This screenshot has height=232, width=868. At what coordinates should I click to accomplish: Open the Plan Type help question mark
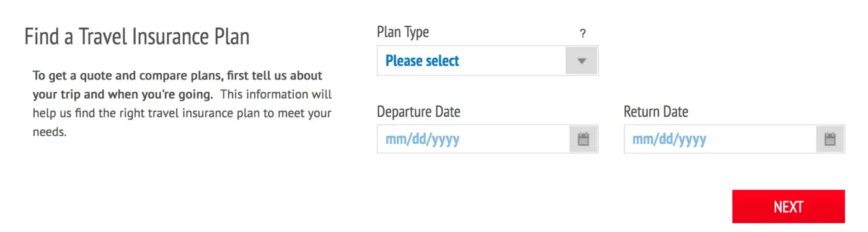click(582, 34)
